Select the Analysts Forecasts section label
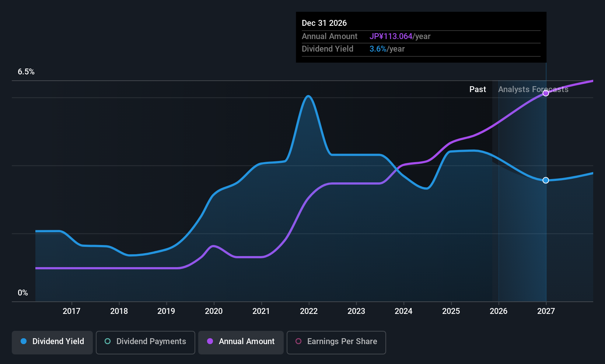605x364 pixels. [x=533, y=90]
